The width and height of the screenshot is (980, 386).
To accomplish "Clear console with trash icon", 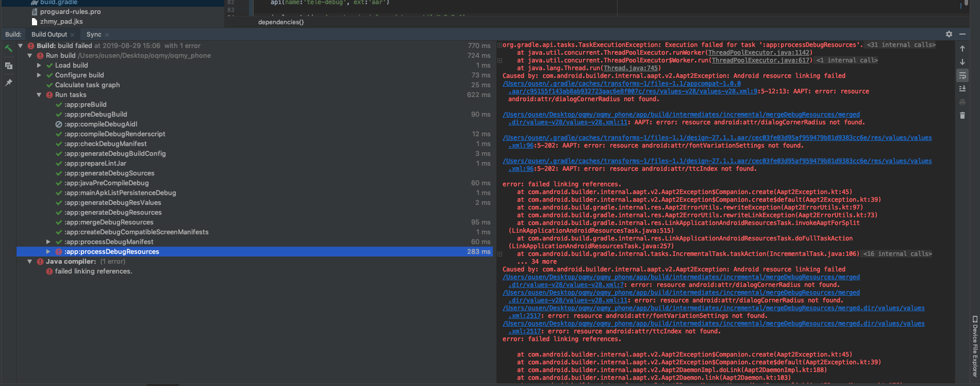I will pyautogui.click(x=962, y=116).
